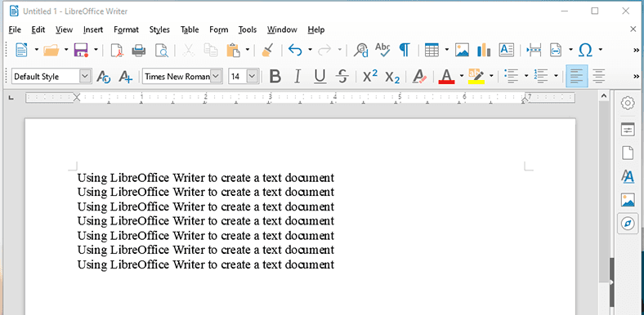
Task: Toggle Subscript
Action: point(392,77)
